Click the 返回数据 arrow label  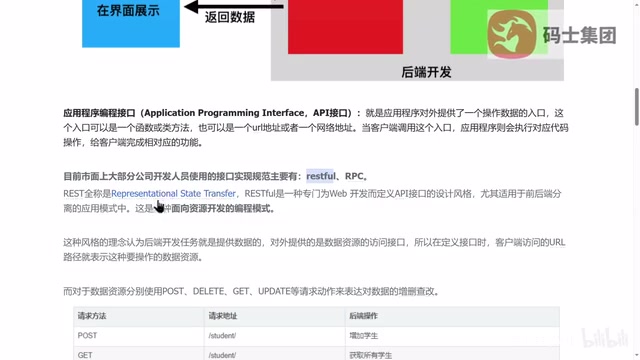tap(230, 17)
